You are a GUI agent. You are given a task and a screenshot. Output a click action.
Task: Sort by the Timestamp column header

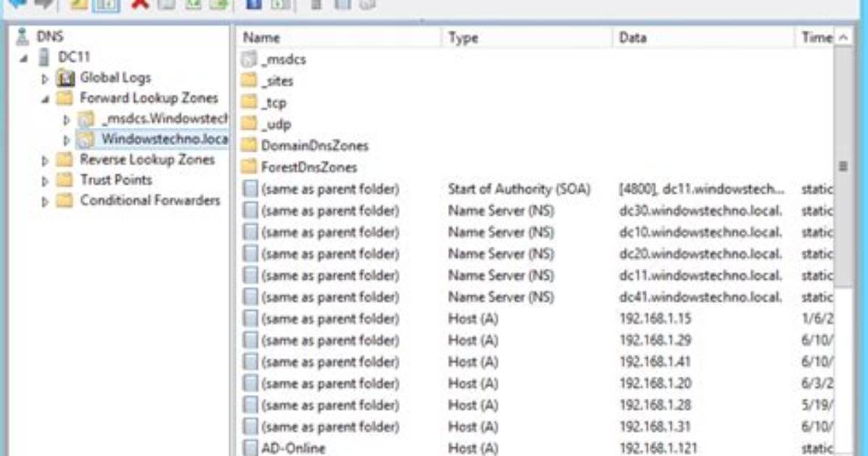(814, 38)
